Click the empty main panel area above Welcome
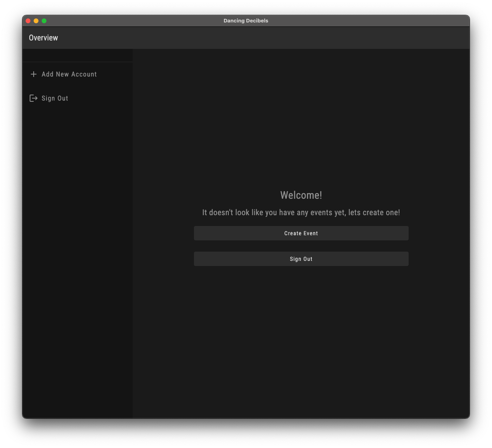The height and width of the screenshot is (448, 492). pyautogui.click(x=301, y=120)
